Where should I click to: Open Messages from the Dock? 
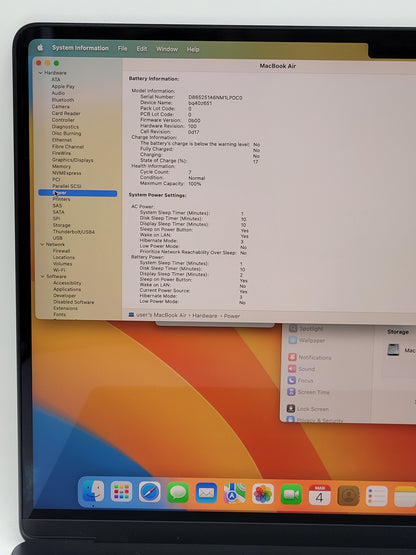[x=178, y=492]
